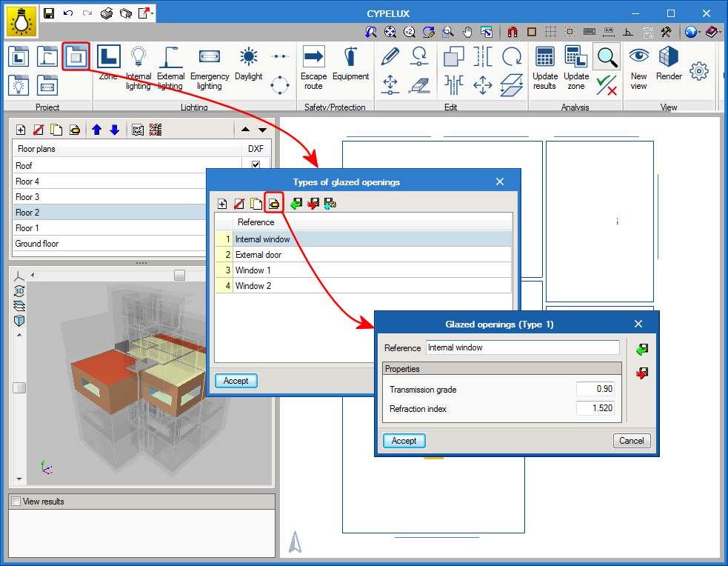Click the Equipment fire extinguisher icon
This screenshot has width=728, height=566.
350,58
